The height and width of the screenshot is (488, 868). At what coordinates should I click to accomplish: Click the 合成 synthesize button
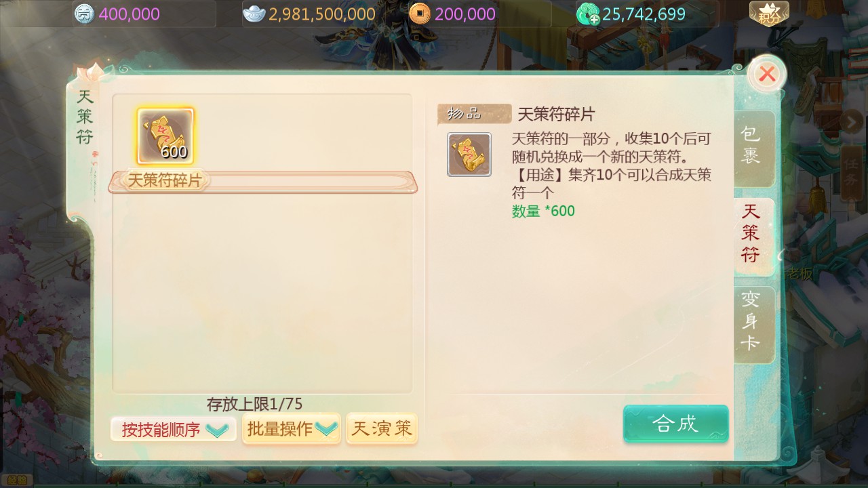675,424
